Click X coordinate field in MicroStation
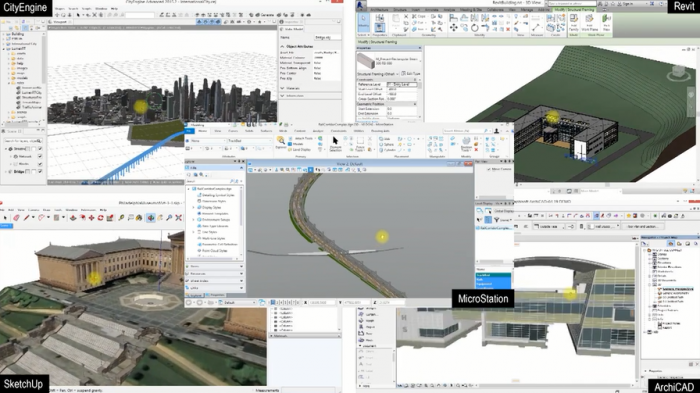 coord(322,303)
